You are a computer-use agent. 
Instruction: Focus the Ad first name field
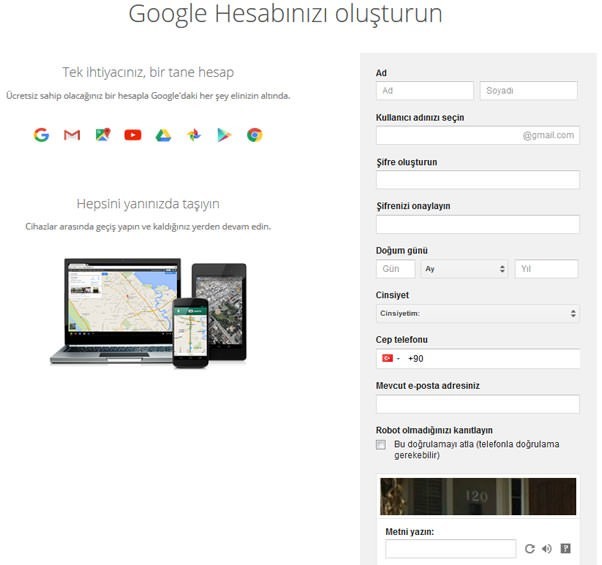(x=425, y=91)
